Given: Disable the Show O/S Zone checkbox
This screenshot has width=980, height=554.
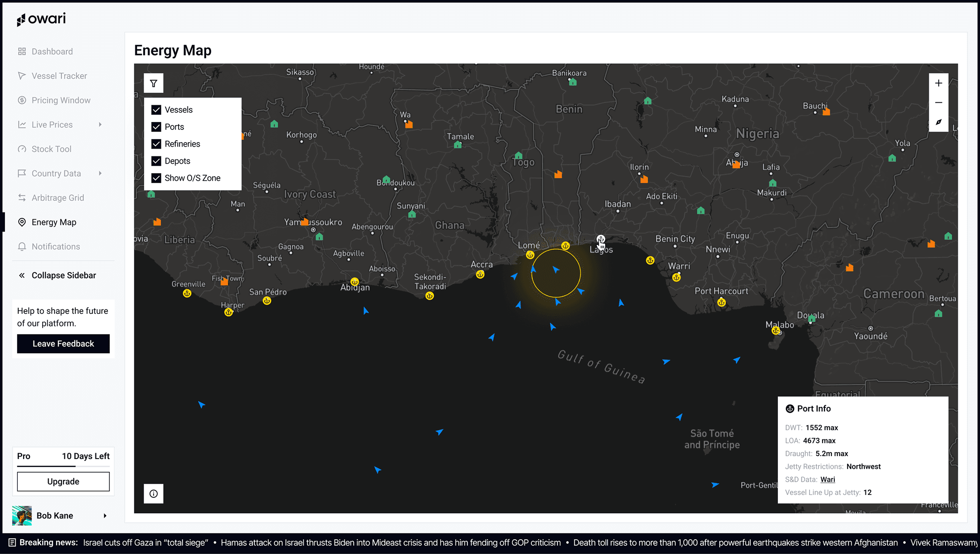Looking at the screenshot, I should tap(156, 178).
